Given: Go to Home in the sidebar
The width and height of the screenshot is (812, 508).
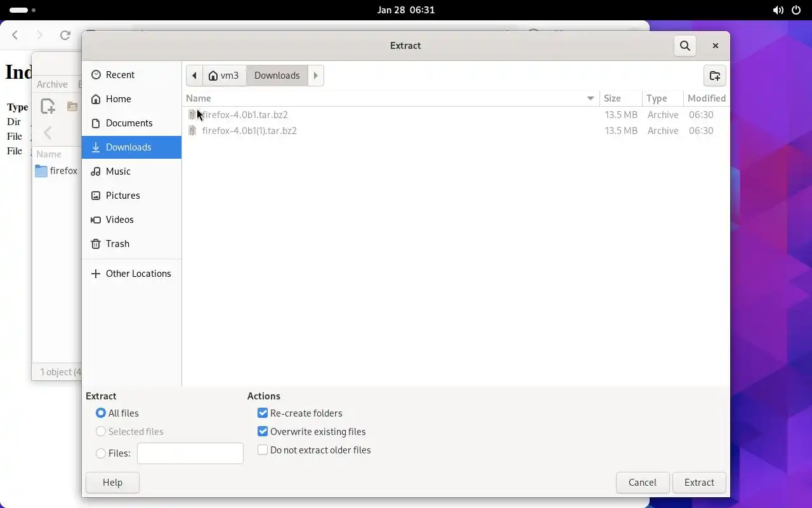Looking at the screenshot, I should click(131, 99).
